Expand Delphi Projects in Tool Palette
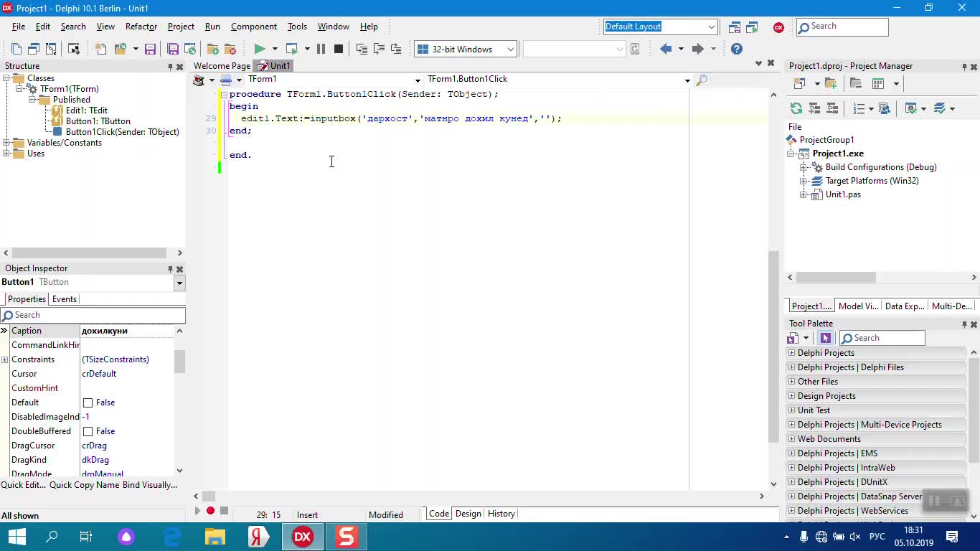Viewport: 980px width, 551px height. (x=791, y=353)
